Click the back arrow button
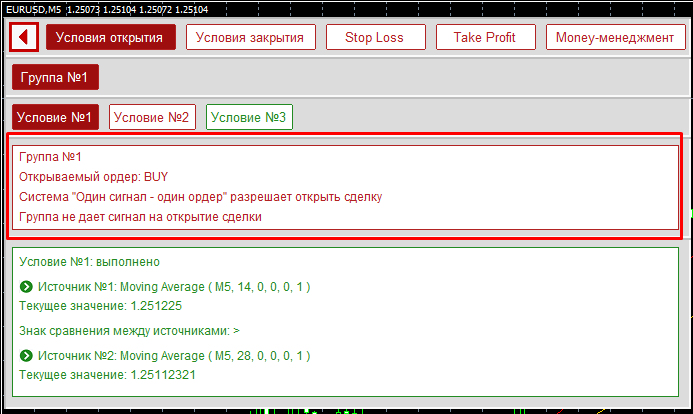 coord(24,37)
